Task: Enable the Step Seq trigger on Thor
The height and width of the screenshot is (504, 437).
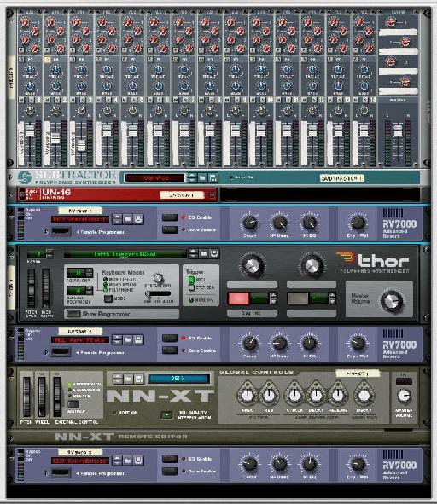Action: point(191,287)
